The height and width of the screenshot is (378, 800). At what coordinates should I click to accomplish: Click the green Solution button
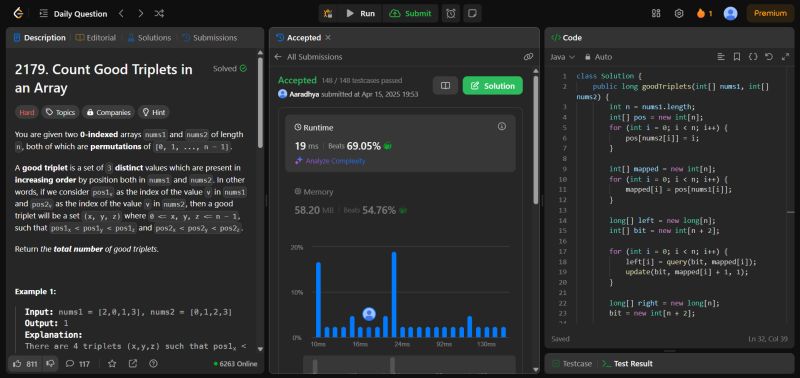(492, 86)
